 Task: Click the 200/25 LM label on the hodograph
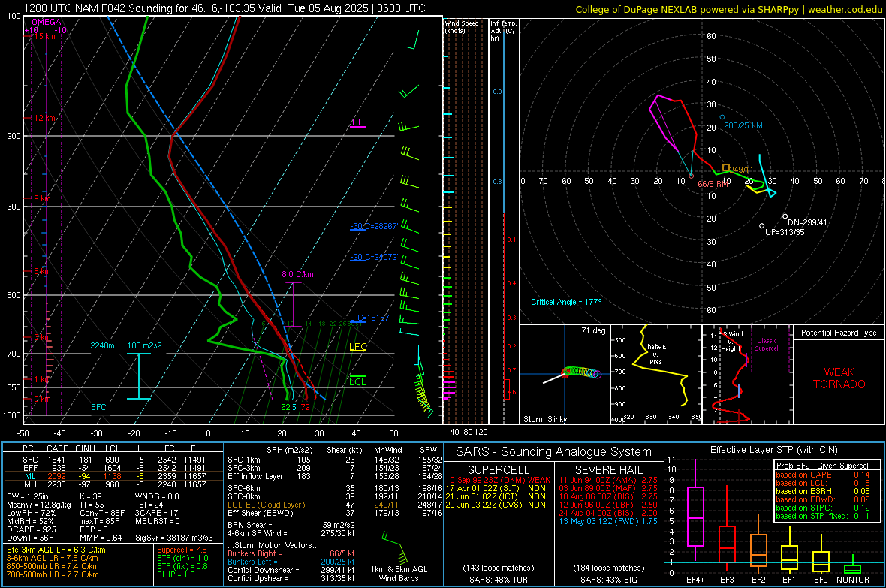743,125
